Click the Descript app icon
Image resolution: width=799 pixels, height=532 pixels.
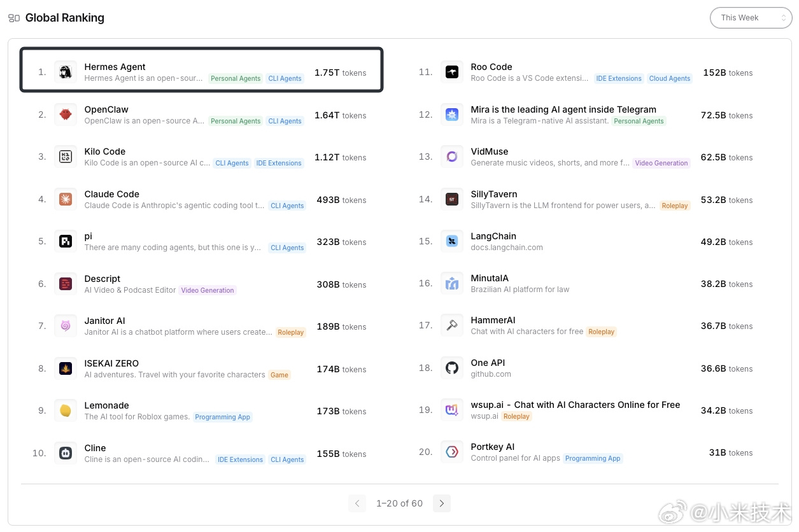(x=66, y=284)
